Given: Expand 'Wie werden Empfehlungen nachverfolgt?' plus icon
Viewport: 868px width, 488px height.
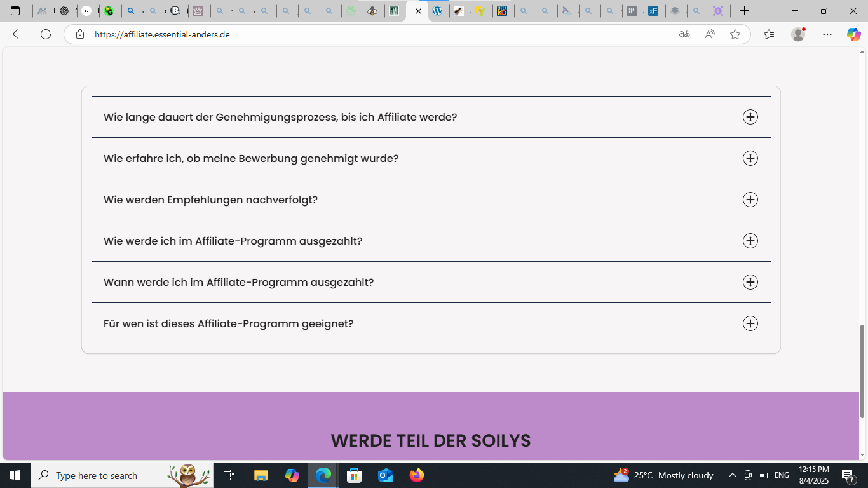Looking at the screenshot, I should [750, 200].
